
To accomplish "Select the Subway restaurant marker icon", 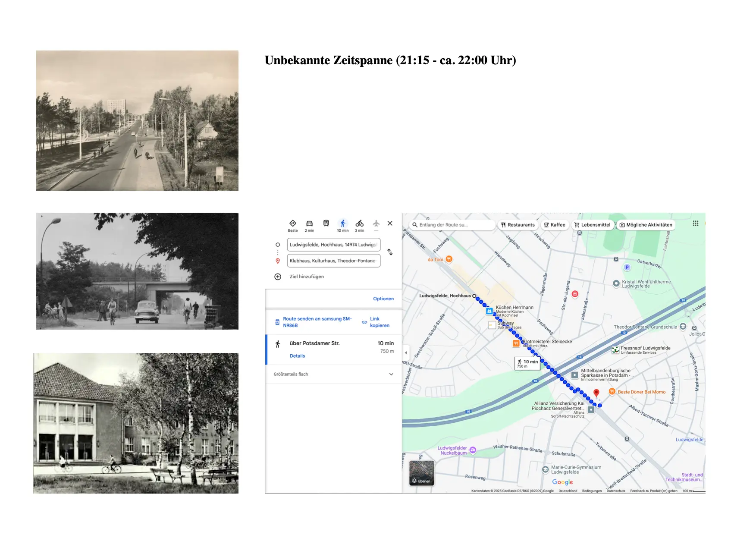I will [492, 325].
